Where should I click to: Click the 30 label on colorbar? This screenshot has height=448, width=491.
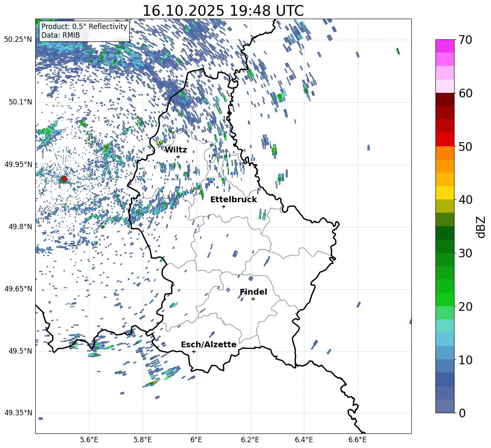[x=465, y=253]
